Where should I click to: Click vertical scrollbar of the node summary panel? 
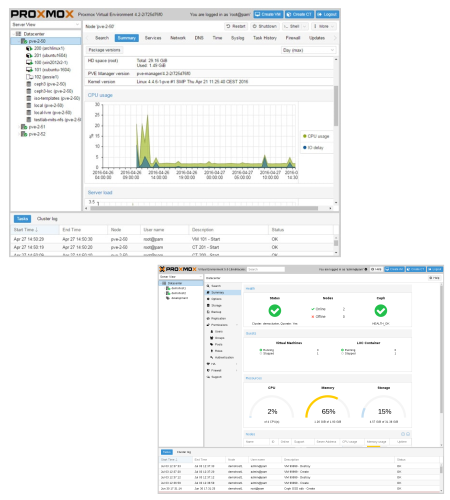coord(336,107)
